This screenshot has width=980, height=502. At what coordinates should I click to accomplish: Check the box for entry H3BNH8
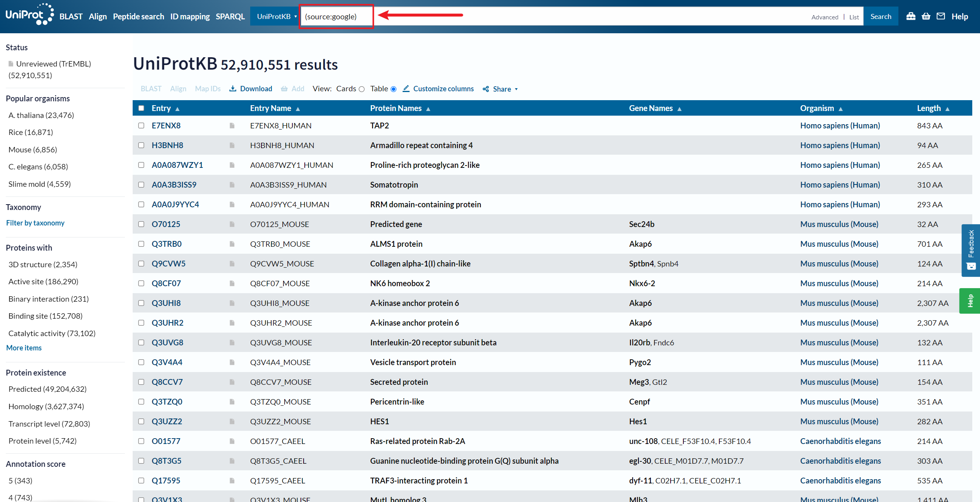coord(141,145)
